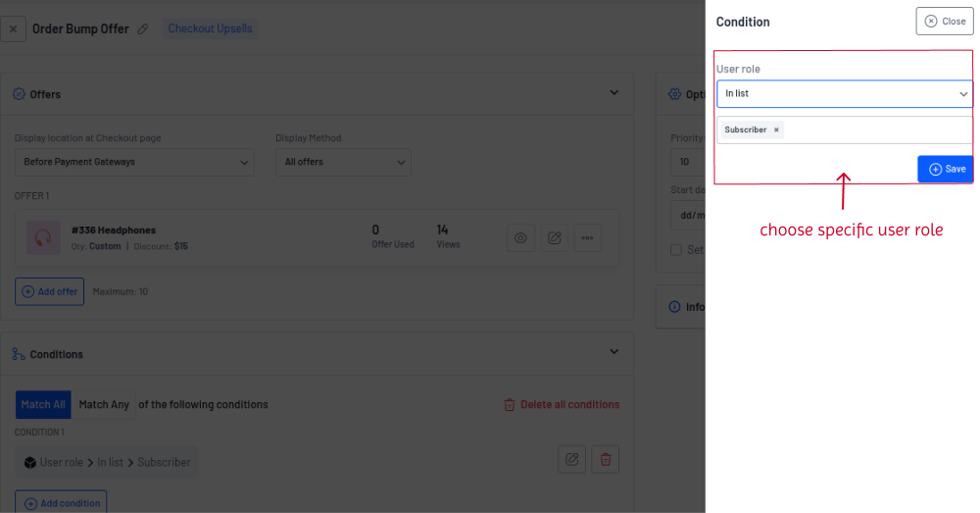The image size is (980, 513).
Task: Click the Subscriber text in Condition 1
Action: coord(164,462)
